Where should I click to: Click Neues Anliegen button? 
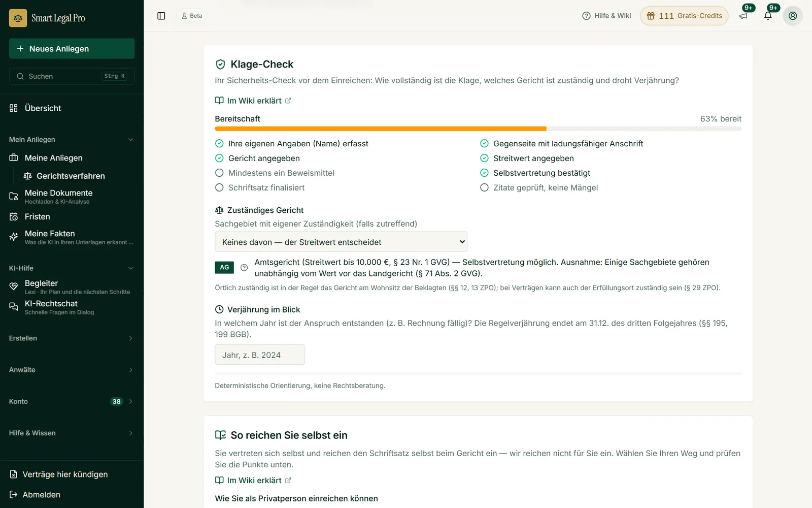(72, 49)
